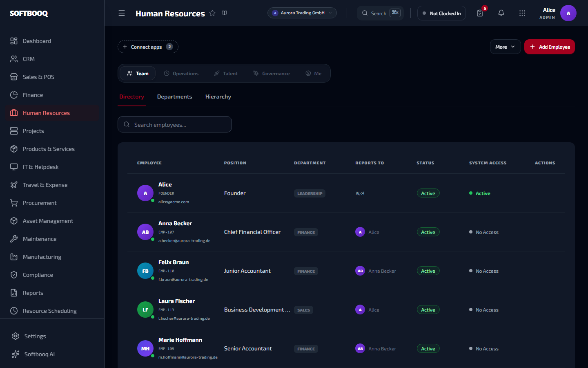Open Anna Becker's employee name link
Image resolution: width=588 pixels, height=368 pixels.
point(175,223)
